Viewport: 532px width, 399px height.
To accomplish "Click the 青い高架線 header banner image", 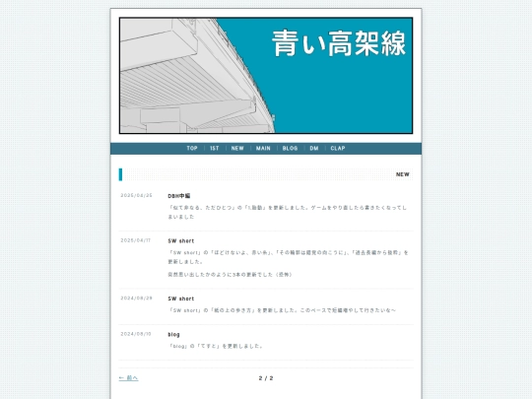I will (x=266, y=75).
